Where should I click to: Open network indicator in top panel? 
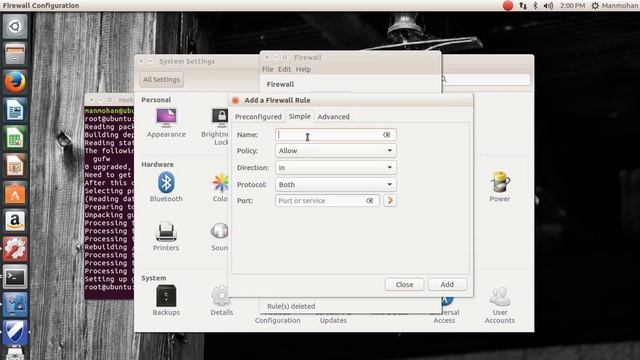(523, 6)
